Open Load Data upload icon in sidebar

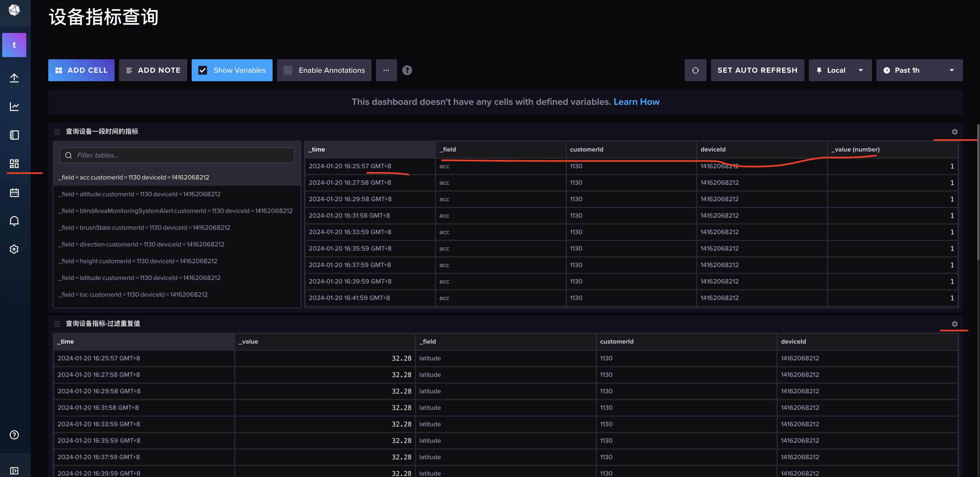[x=14, y=78]
